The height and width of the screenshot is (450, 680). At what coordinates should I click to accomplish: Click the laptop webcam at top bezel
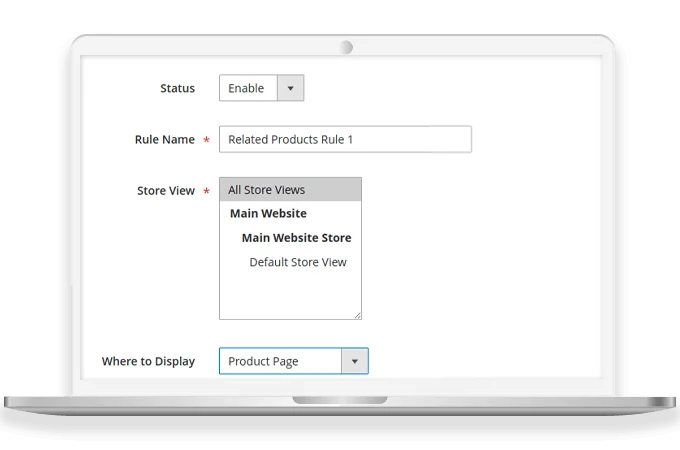(345, 47)
